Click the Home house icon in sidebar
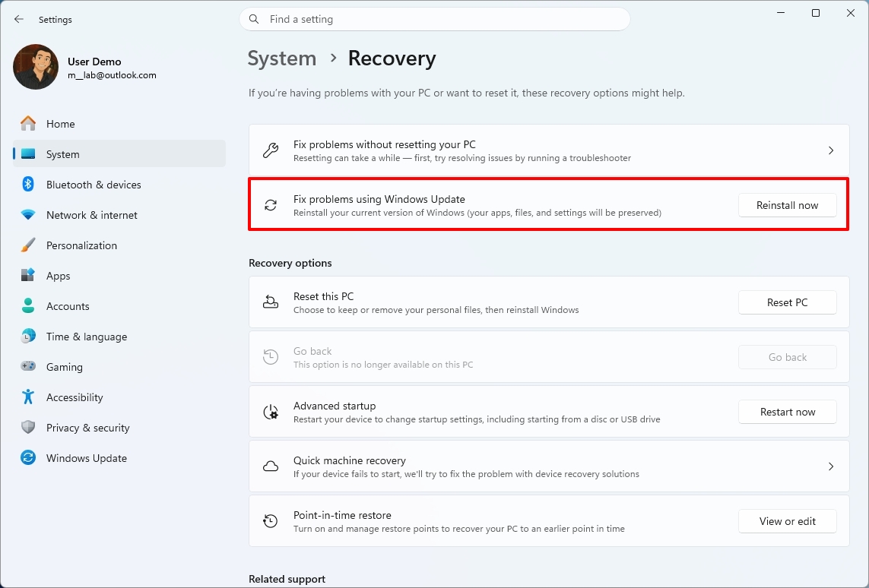 point(28,124)
